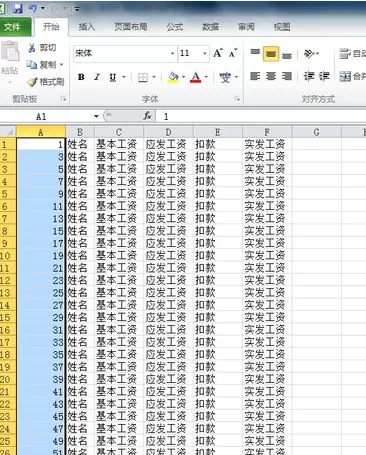Image resolution: width=366 pixels, height=455 pixels.
Task: Click the Borders icon
Action: point(143,78)
